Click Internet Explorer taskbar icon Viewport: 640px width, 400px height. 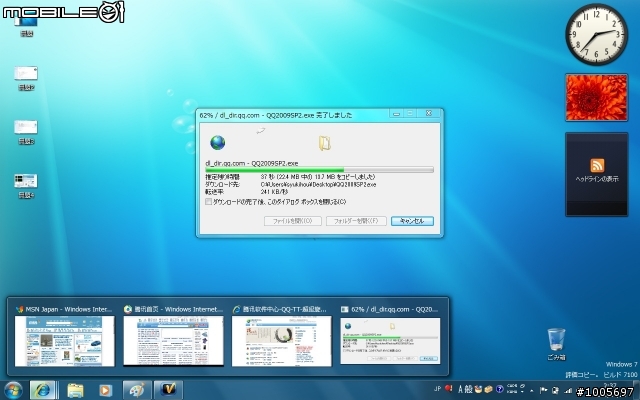click(42, 390)
